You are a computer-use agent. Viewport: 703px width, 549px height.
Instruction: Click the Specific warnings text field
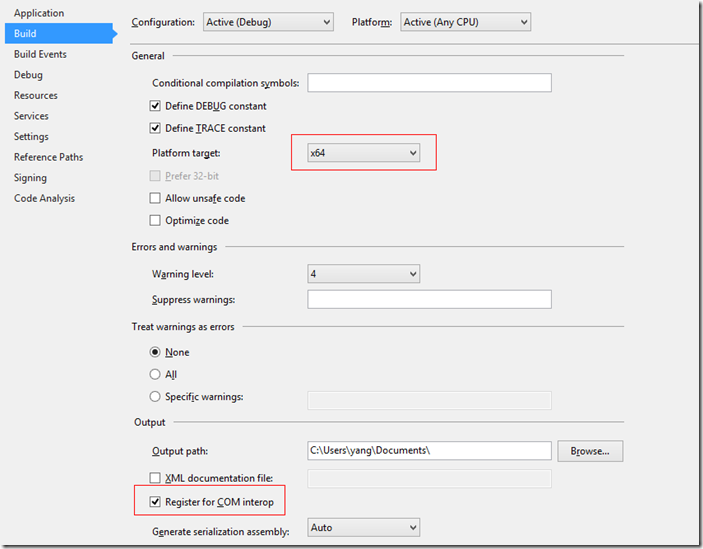click(430, 401)
